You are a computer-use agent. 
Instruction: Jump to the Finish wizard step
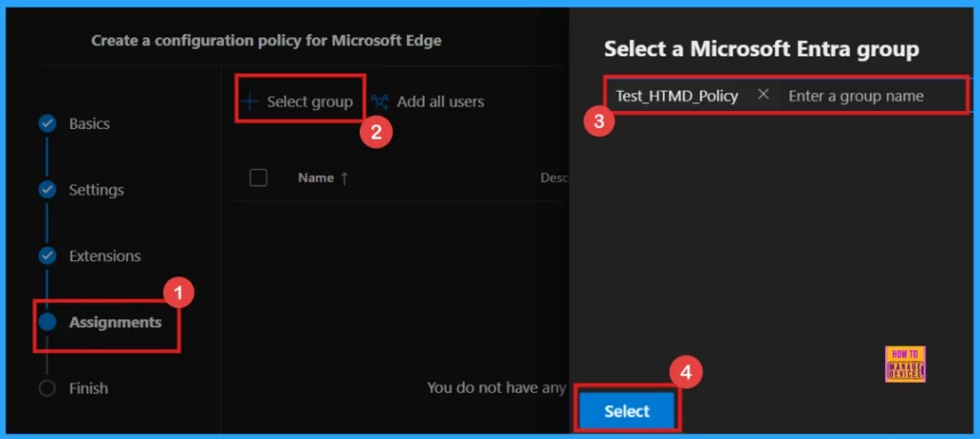[88, 388]
